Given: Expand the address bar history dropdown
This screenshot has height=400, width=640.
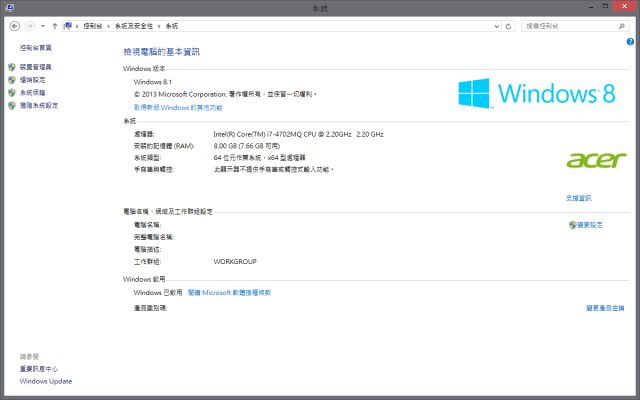Looking at the screenshot, I should pyautogui.click(x=497, y=26).
